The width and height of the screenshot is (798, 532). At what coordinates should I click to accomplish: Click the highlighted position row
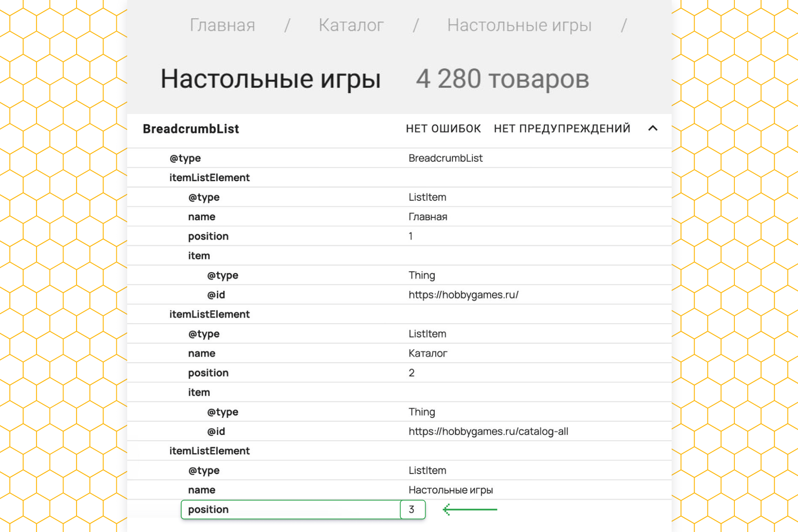pos(291,510)
